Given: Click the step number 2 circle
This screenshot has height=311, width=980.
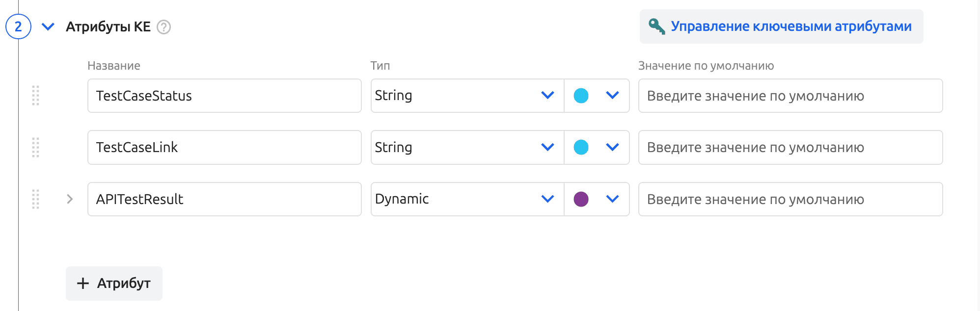Looking at the screenshot, I should click(x=18, y=26).
